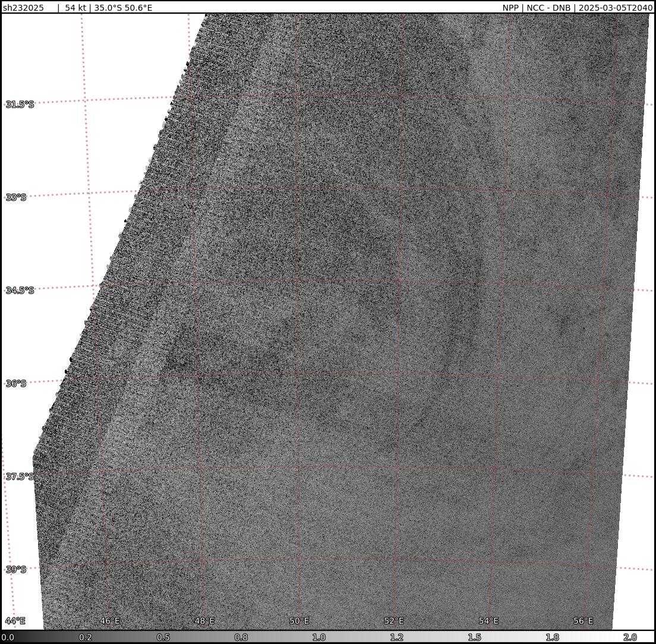
Task: Click the 2.0 end of the colorbar
Action: [630, 637]
